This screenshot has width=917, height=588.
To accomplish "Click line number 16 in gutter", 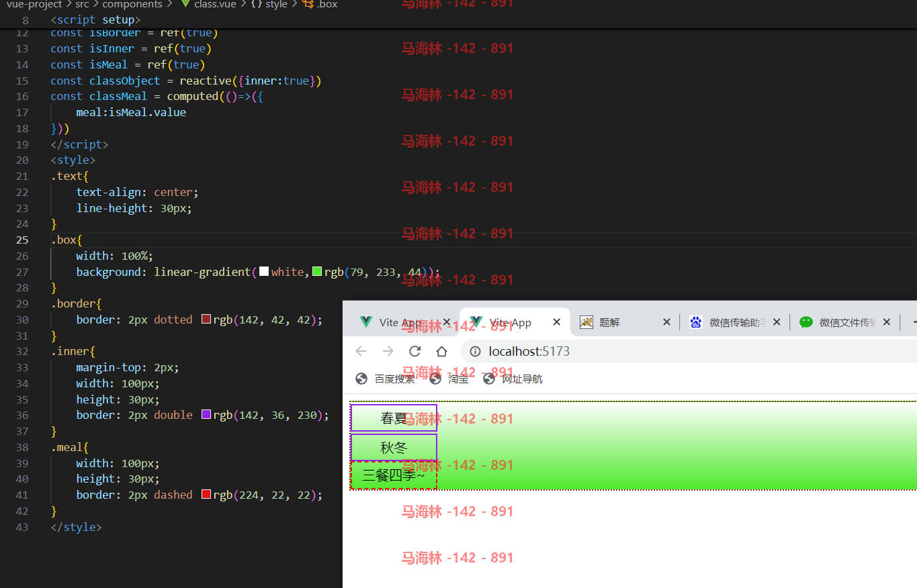I will coord(22,96).
